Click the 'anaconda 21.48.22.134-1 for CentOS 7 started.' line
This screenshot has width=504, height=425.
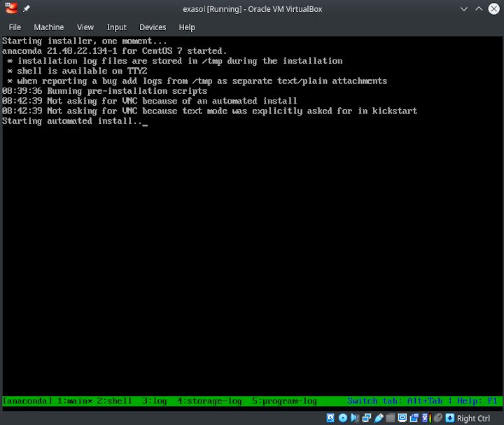pyautogui.click(x=114, y=51)
